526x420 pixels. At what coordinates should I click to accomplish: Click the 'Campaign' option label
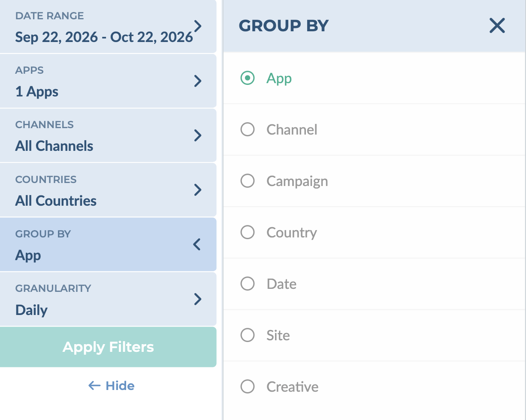(297, 181)
